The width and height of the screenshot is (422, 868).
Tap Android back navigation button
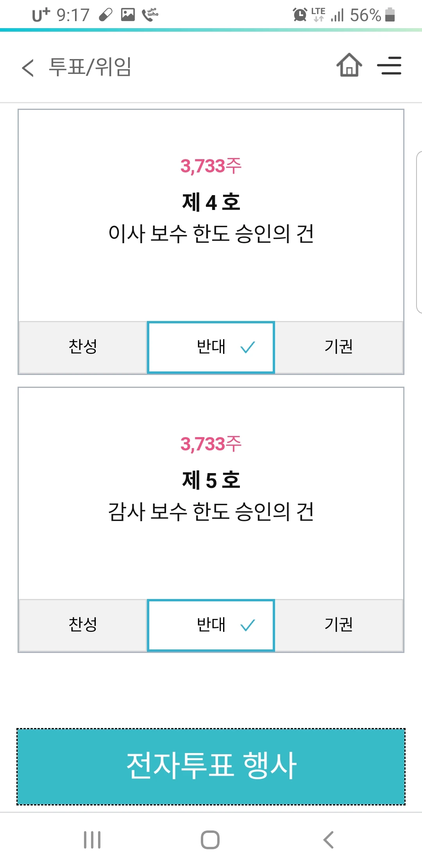pos(329,839)
